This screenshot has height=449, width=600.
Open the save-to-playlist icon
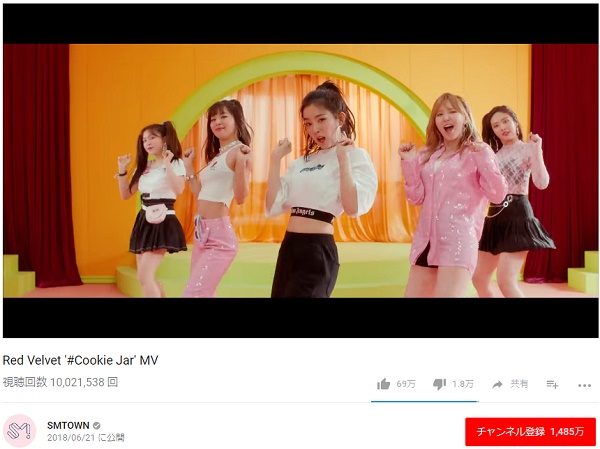pos(552,384)
